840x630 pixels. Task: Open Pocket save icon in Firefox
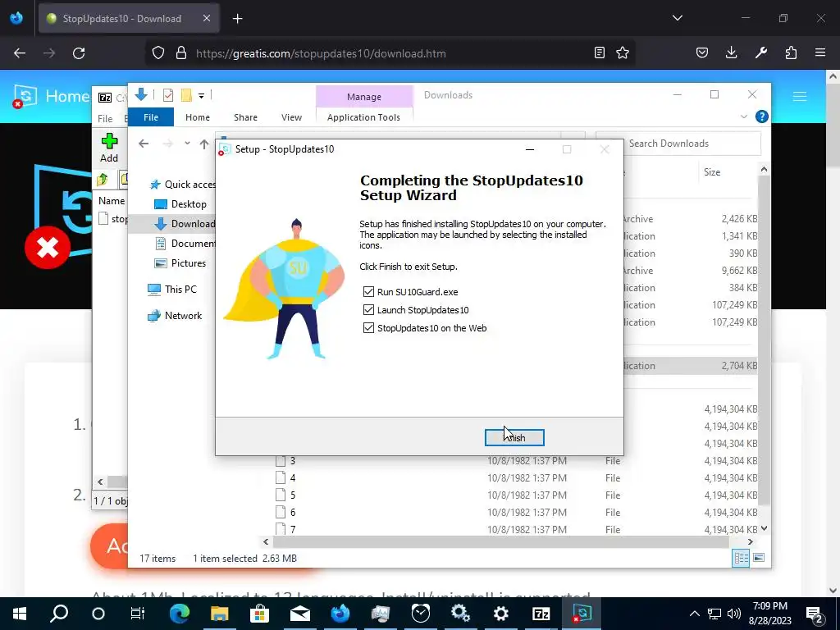point(702,52)
